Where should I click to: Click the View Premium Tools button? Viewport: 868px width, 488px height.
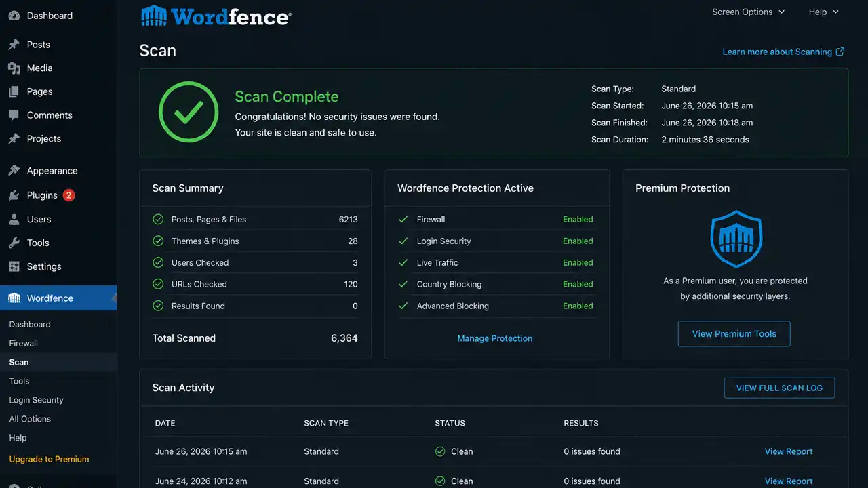point(734,333)
